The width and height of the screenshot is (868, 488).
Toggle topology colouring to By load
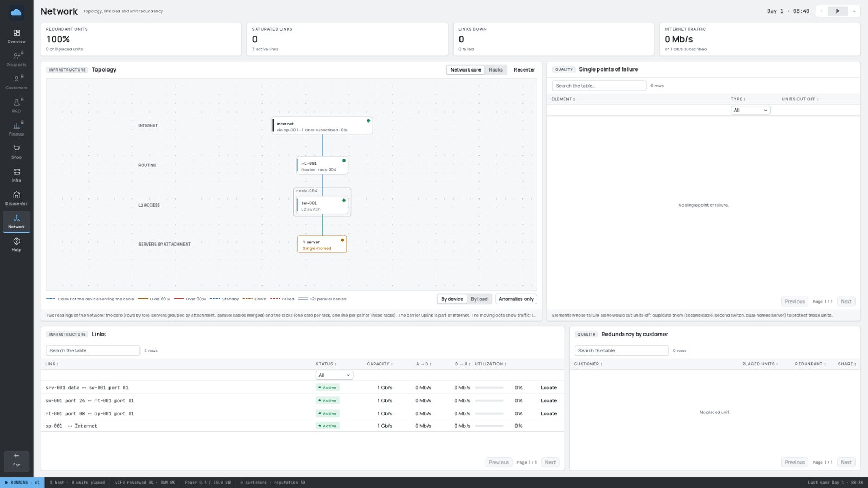479,299
